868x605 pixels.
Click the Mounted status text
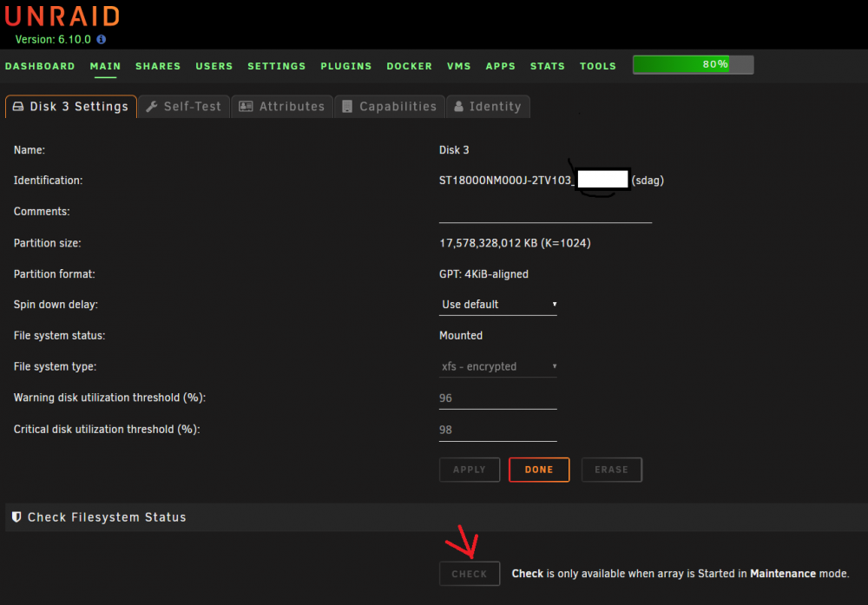(461, 335)
